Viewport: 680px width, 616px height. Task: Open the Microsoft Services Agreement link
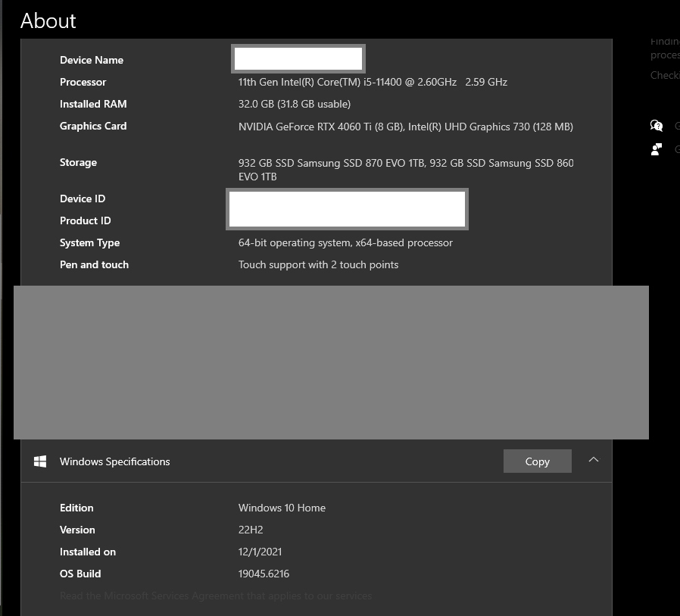click(x=216, y=596)
